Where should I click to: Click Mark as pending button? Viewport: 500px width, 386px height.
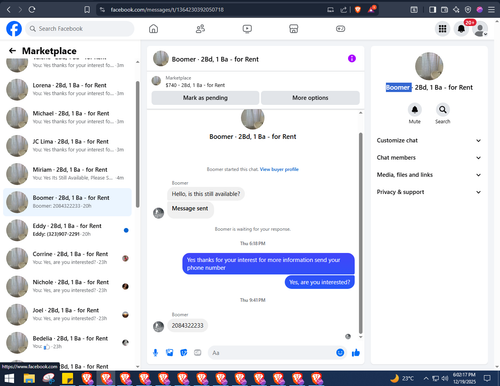205,98
